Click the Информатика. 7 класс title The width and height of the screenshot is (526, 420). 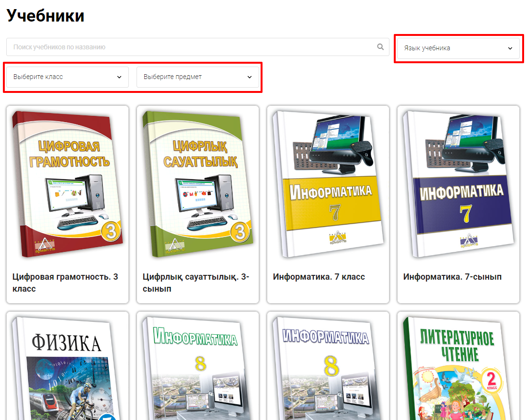319,277
